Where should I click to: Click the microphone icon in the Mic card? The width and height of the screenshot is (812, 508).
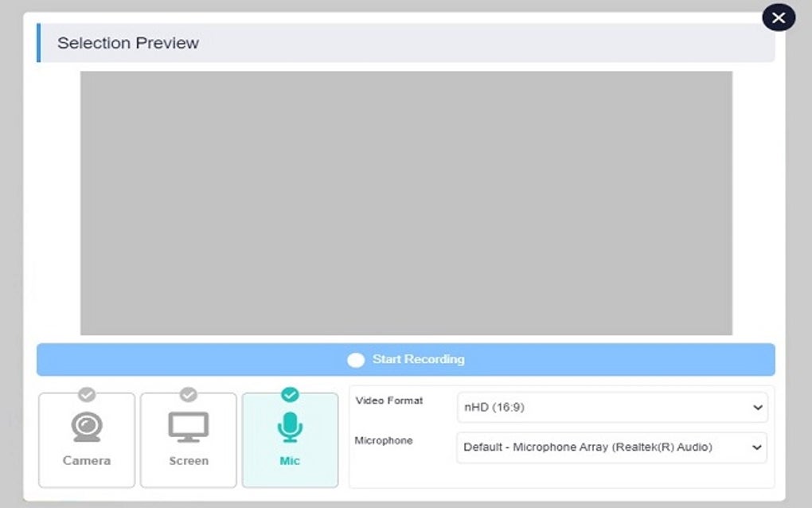pyautogui.click(x=290, y=425)
